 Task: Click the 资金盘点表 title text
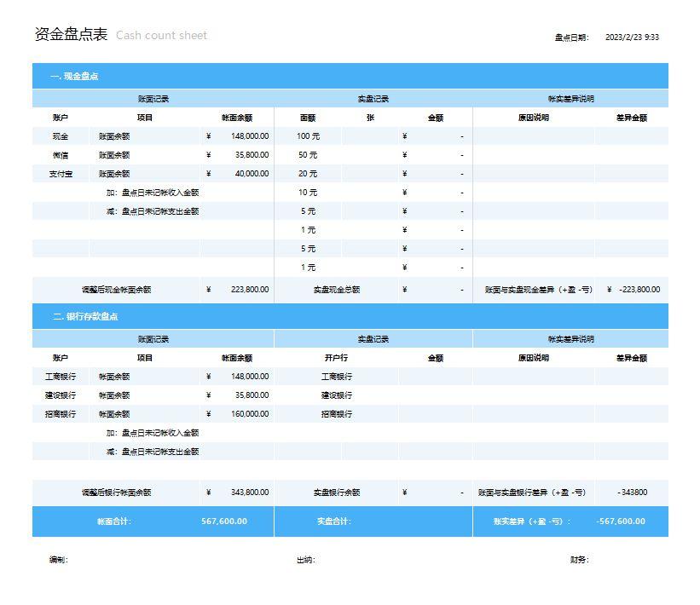71,35
